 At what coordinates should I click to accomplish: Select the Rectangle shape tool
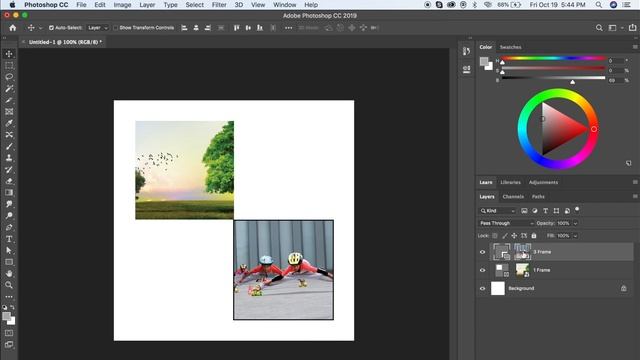pos(9,262)
